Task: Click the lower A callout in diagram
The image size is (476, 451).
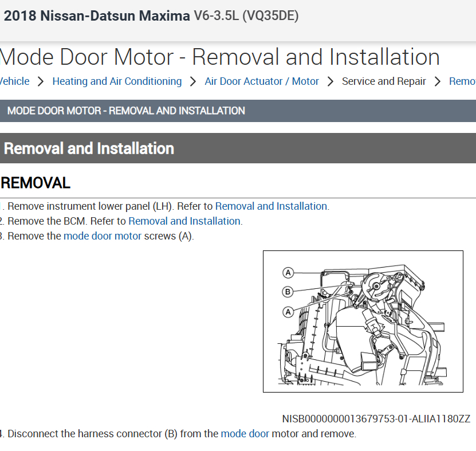Action: pos(288,312)
